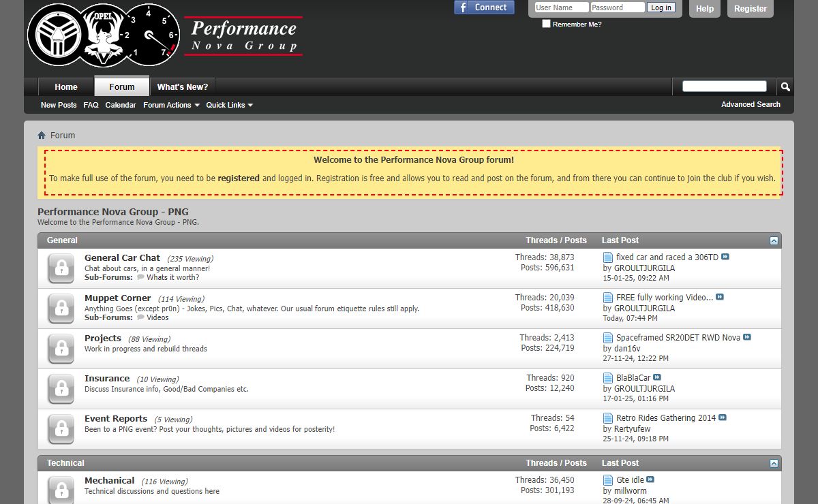The height and width of the screenshot is (504, 818).
Task: Open the Insurance forum
Action: (107, 378)
